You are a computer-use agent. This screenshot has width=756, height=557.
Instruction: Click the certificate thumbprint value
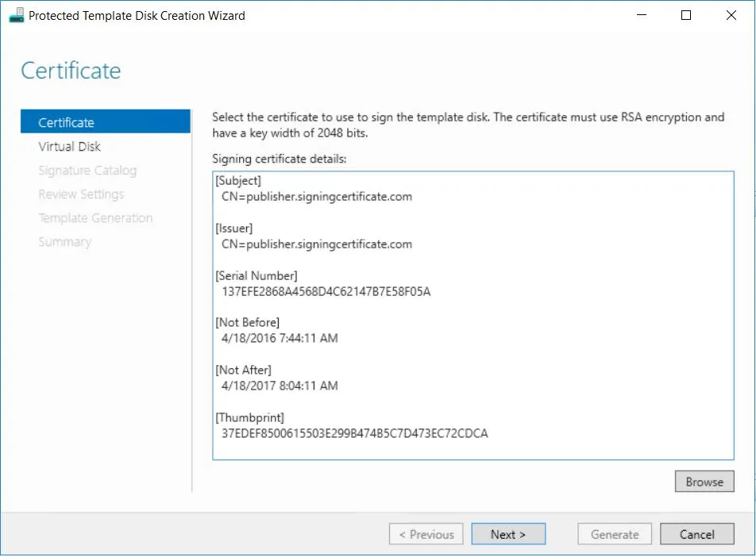click(355, 433)
